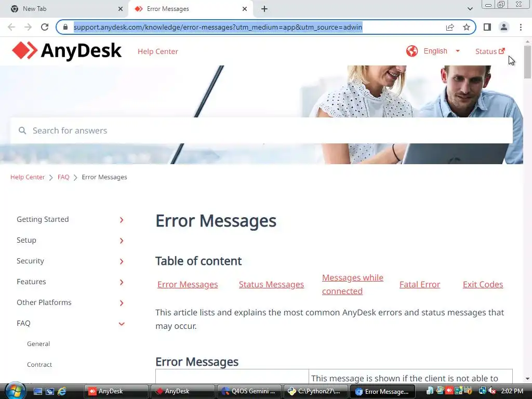532x399 pixels.
Task: Switch to Q4OS Gemini taskbar window
Action: point(249,392)
